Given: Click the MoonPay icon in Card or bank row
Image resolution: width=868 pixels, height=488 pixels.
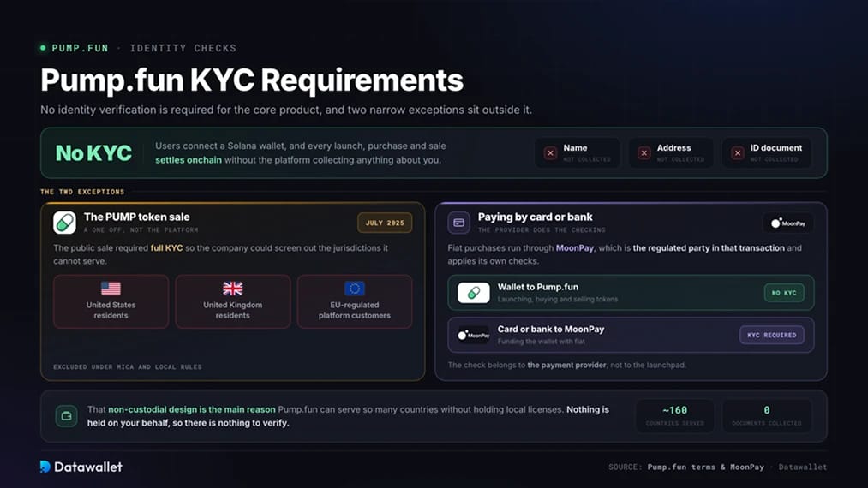Looking at the screenshot, I should click(473, 335).
